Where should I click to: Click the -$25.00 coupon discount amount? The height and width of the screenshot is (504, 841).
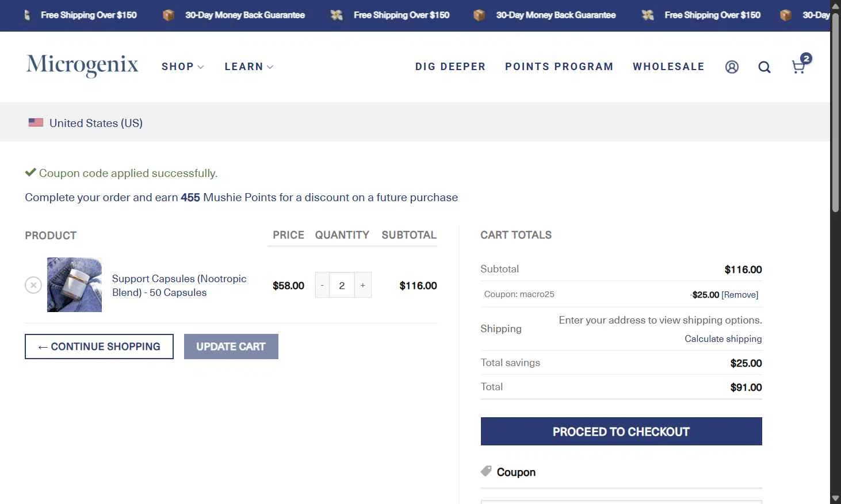coord(705,295)
